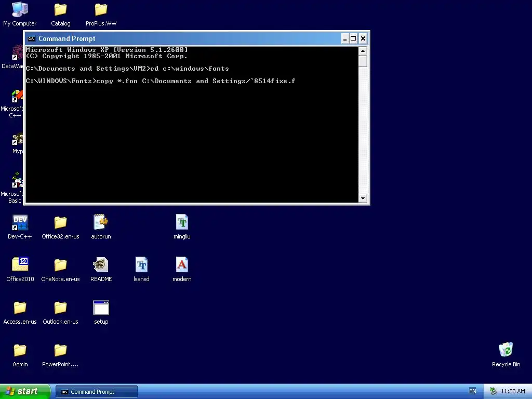Open the Start menu
532x399 pixels.
point(25,391)
